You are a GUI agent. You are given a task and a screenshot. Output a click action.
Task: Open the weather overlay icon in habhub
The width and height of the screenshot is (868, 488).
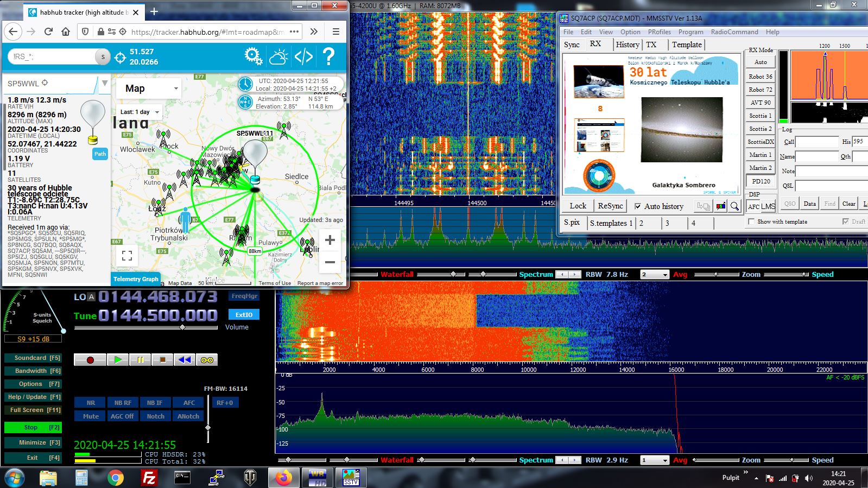point(278,56)
